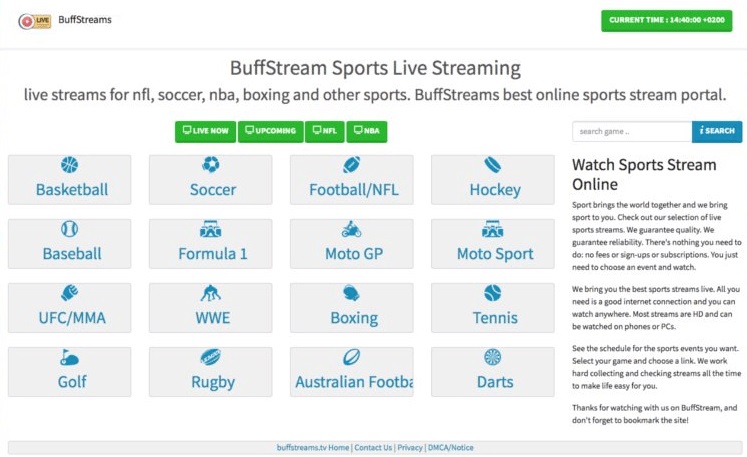
Task: Open the WWE category label
Action: pyautogui.click(x=213, y=318)
